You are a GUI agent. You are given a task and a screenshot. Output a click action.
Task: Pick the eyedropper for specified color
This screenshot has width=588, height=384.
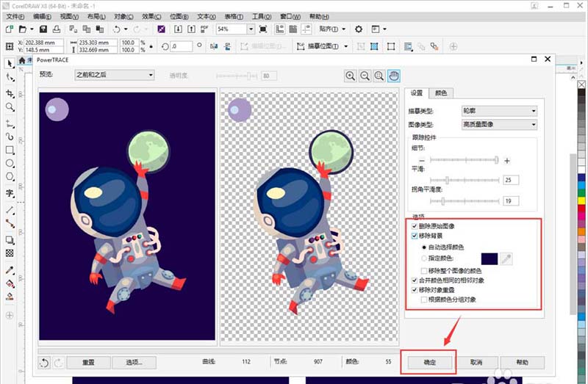tap(506, 259)
